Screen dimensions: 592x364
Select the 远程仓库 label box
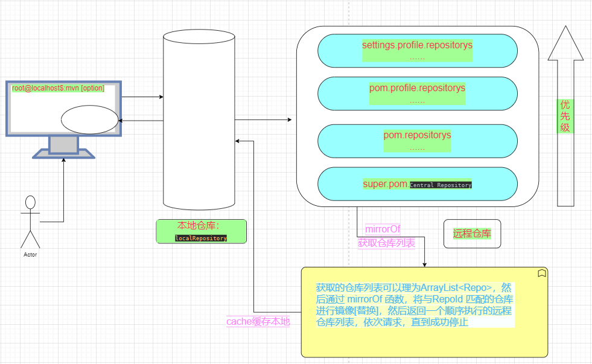point(472,234)
